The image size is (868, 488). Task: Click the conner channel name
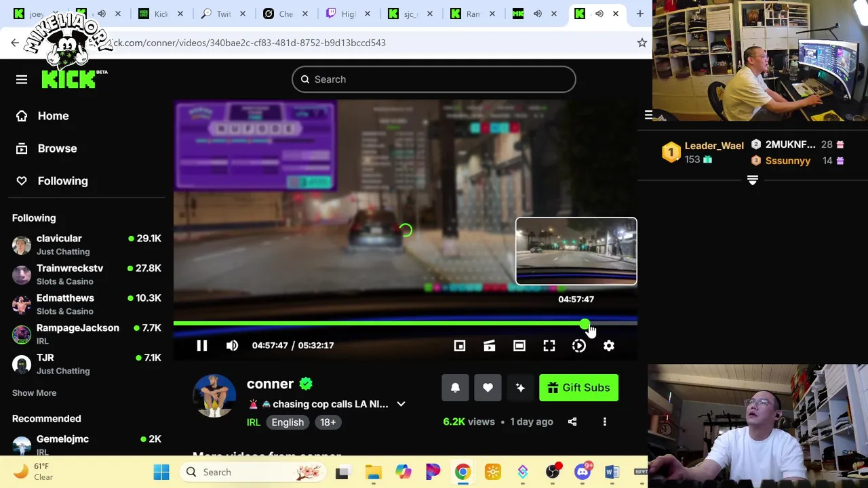point(270,384)
